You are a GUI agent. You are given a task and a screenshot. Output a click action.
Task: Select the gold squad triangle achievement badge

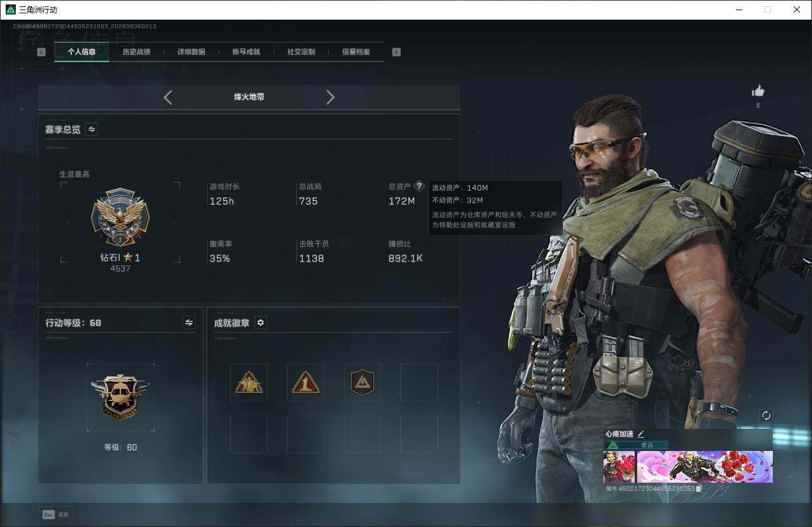pyautogui.click(x=249, y=382)
